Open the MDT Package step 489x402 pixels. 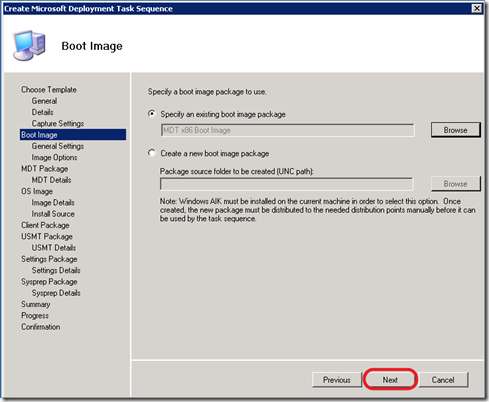[45, 169]
